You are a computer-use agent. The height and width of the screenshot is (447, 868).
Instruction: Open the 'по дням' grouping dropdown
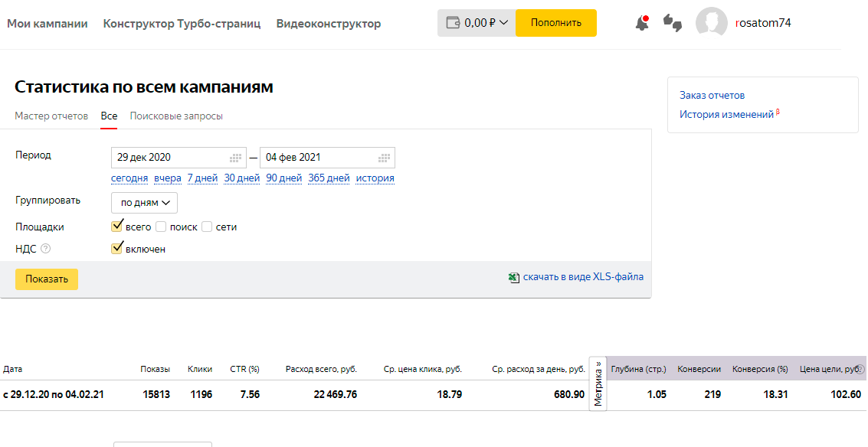click(145, 203)
